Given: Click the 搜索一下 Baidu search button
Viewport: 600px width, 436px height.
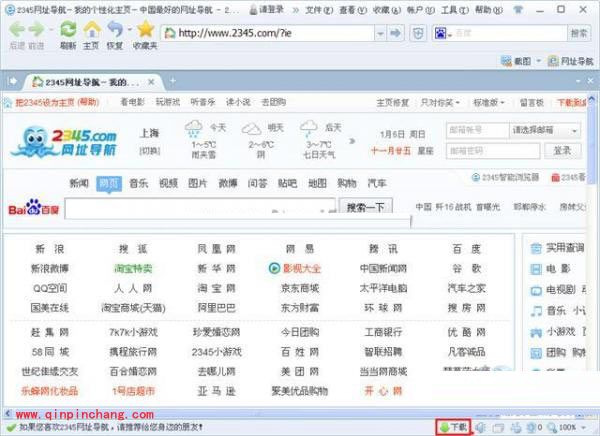Looking at the screenshot, I should (x=365, y=207).
